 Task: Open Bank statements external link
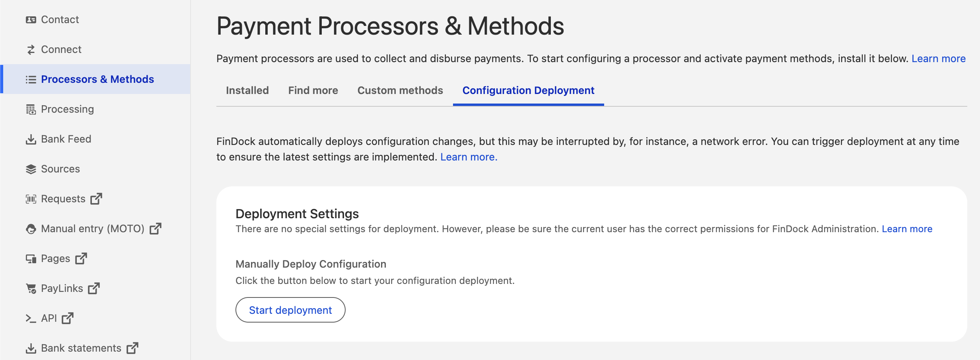[132, 348]
